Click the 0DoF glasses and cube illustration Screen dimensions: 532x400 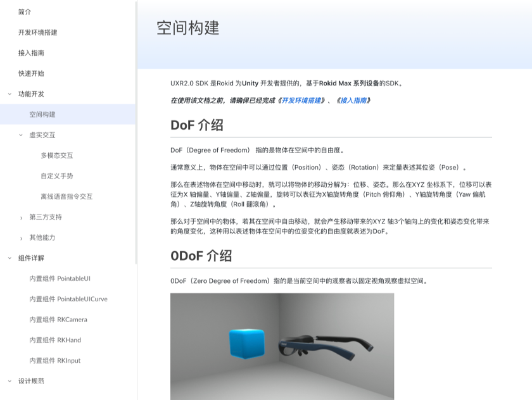(282, 346)
